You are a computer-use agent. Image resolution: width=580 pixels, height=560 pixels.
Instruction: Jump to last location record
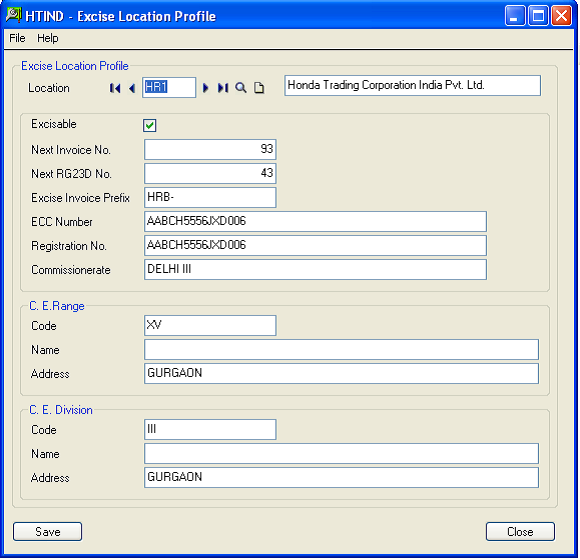(223, 88)
